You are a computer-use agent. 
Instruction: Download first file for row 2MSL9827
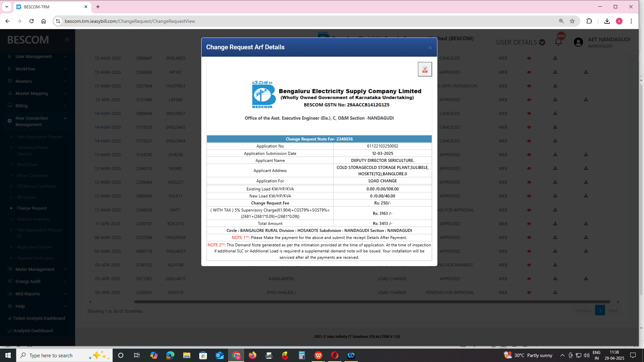(x=555, y=113)
